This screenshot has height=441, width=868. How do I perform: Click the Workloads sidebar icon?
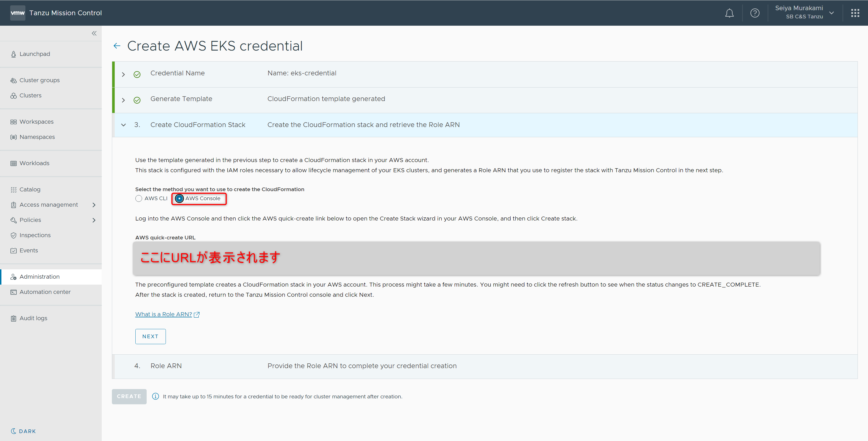14,163
